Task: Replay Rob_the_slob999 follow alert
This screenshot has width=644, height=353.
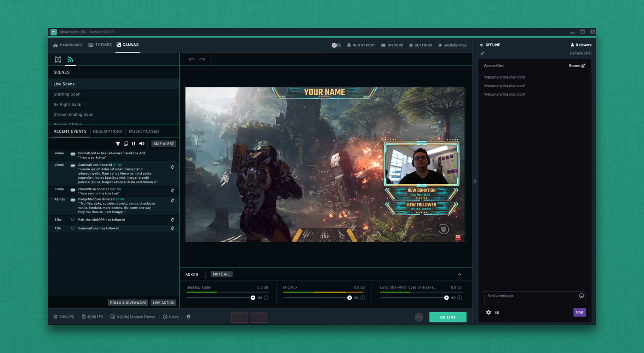Action: coord(172,220)
